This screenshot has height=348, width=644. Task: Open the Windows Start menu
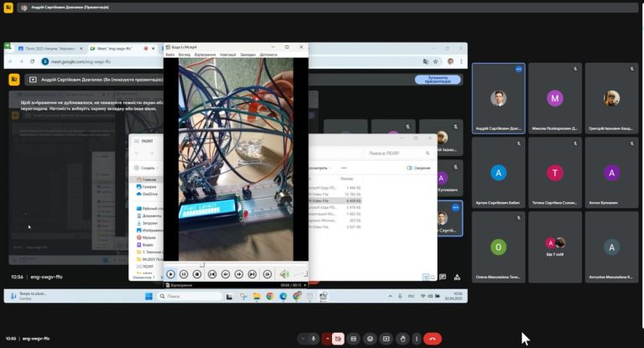[148, 296]
